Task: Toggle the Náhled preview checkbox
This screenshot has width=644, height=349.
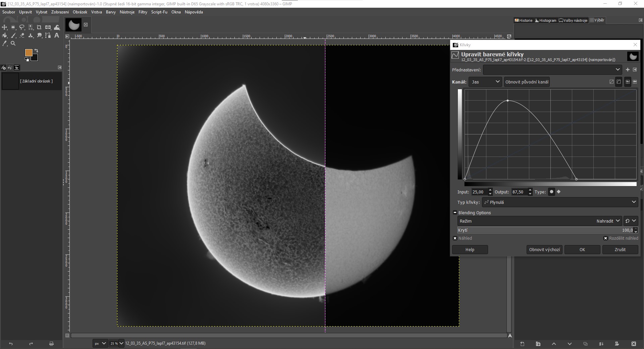Action: [455, 238]
